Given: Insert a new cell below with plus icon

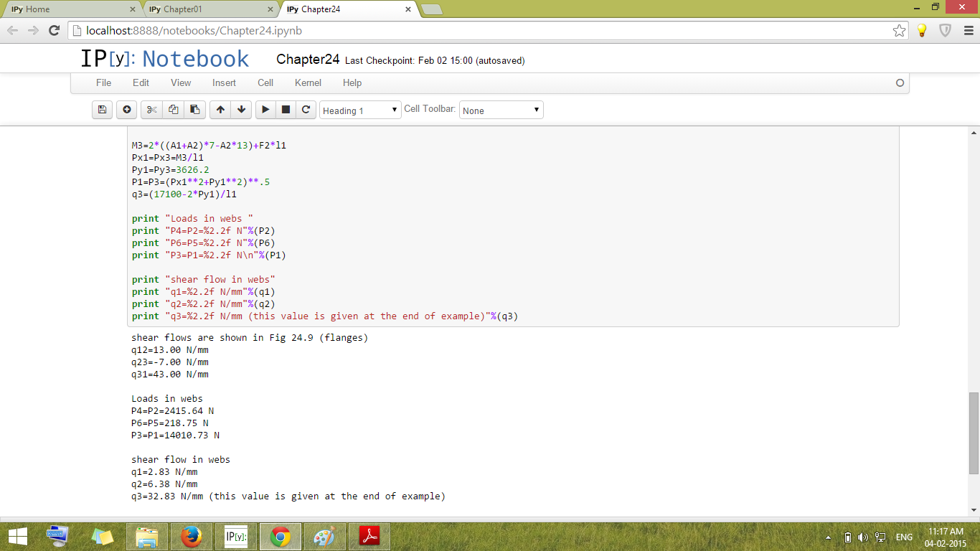Looking at the screenshot, I should tap(127, 110).
